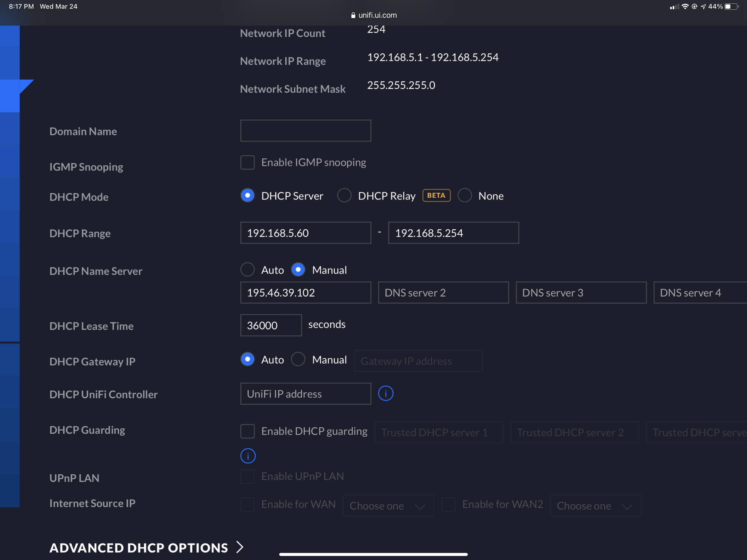747x560 pixels.
Task: Click info icon beside UniFi IP address
Action: tap(385, 393)
